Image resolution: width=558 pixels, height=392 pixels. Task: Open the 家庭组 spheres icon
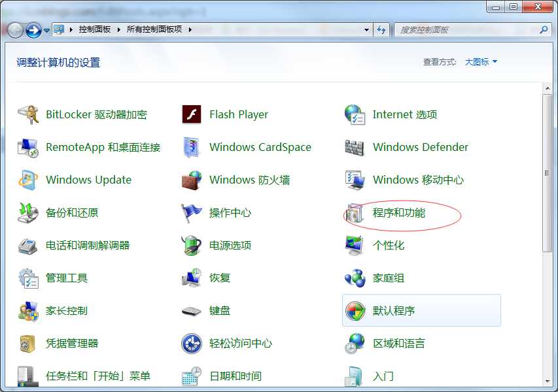(x=355, y=278)
